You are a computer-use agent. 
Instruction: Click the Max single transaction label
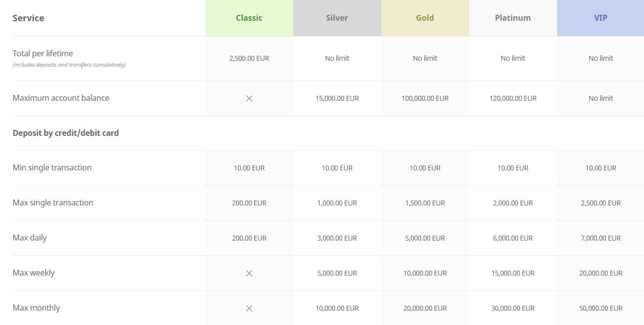53,203
